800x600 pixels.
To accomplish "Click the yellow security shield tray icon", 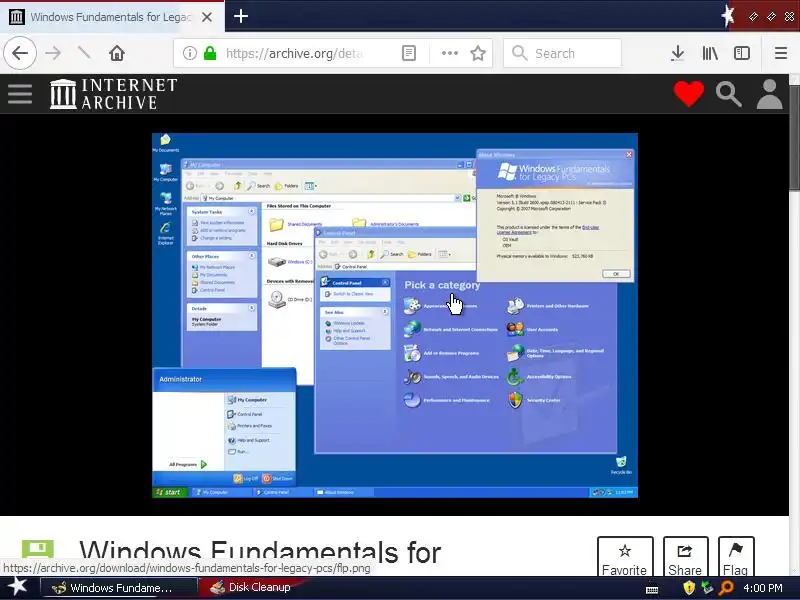I will (689, 588).
